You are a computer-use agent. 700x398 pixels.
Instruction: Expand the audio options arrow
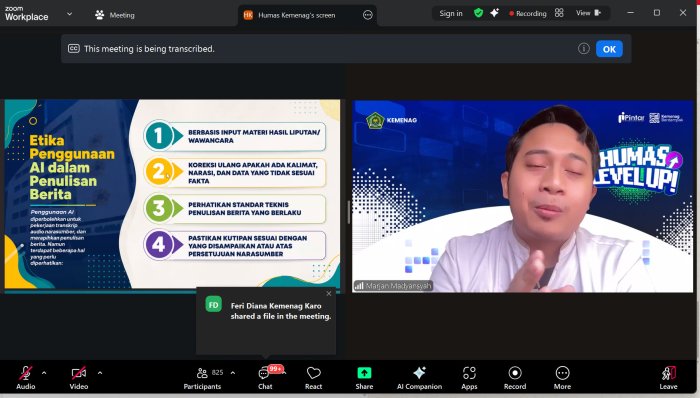tap(44, 373)
